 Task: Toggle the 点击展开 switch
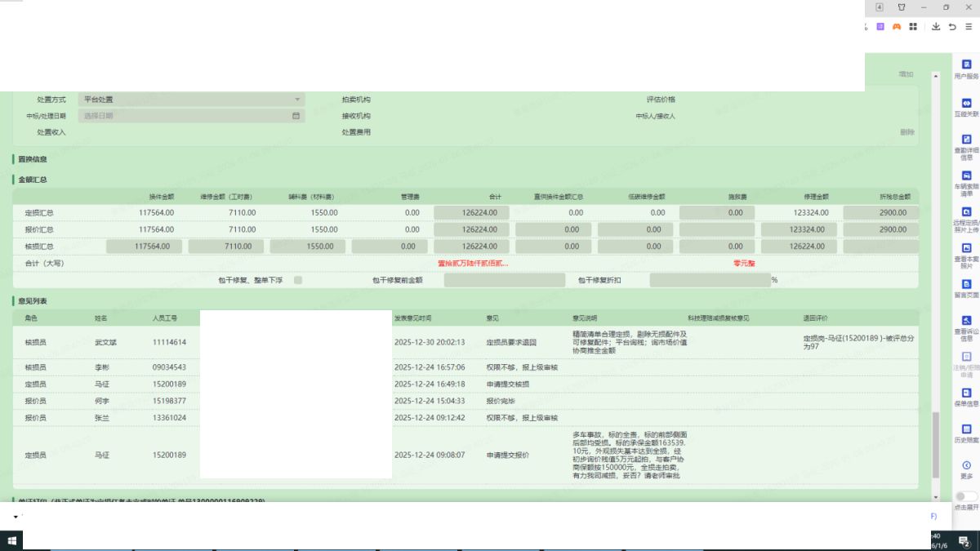965,496
